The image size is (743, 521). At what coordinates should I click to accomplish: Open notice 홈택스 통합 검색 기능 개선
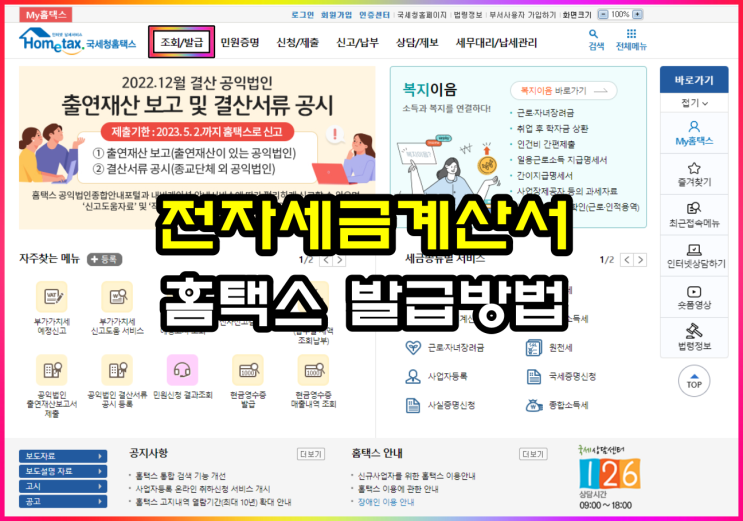(x=181, y=476)
